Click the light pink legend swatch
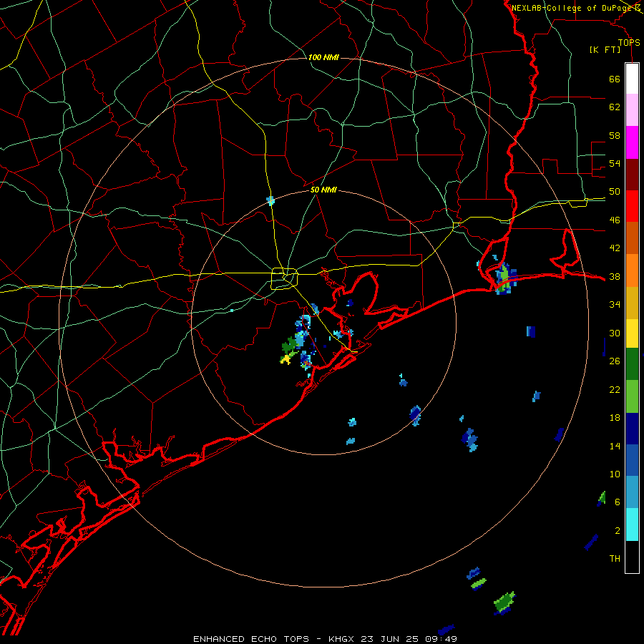Screen dimensions: 644x644 coord(632,110)
